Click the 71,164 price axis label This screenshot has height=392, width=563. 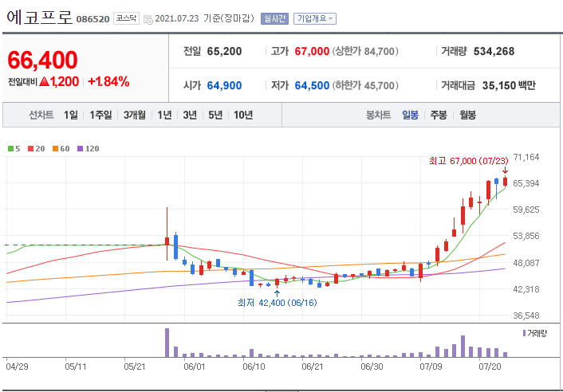(526, 157)
